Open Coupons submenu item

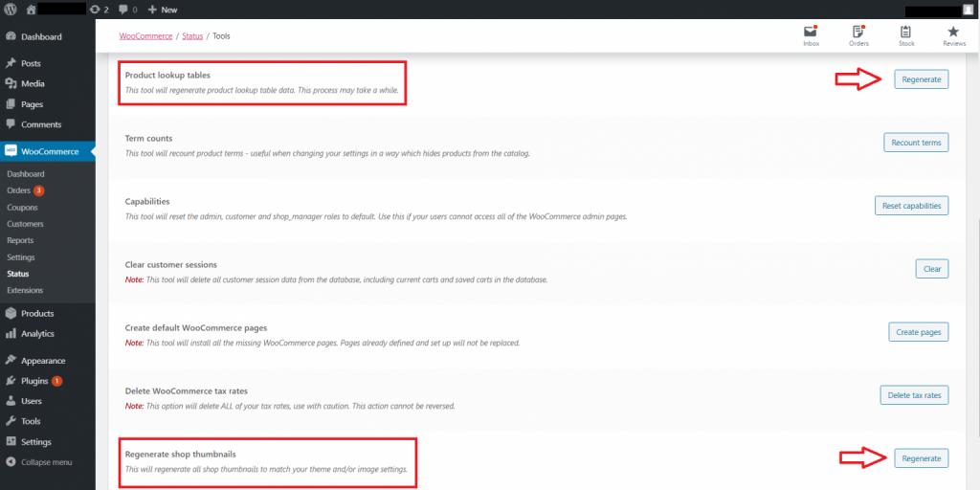click(23, 207)
